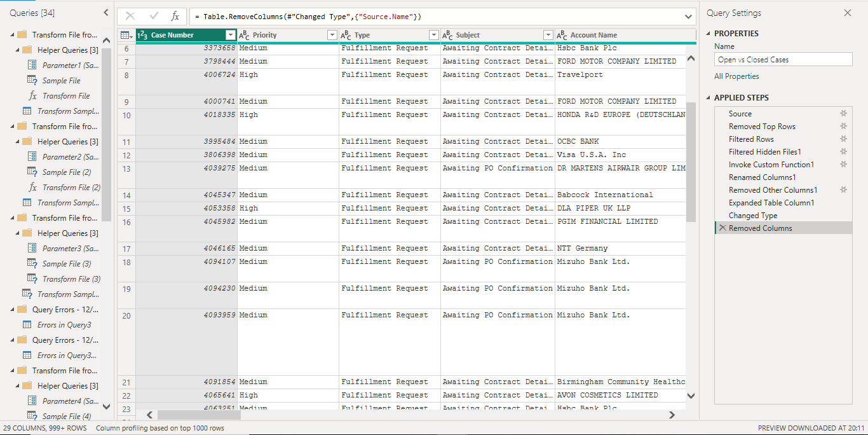Select the Parameter1 query icon
Screen dimensions: 868x435
pos(32,66)
